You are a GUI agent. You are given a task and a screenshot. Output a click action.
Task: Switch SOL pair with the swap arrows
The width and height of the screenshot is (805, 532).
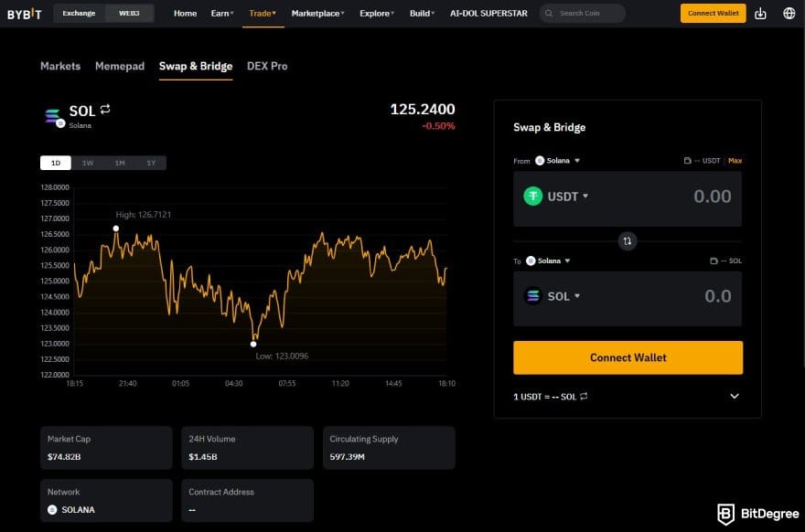[105, 110]
